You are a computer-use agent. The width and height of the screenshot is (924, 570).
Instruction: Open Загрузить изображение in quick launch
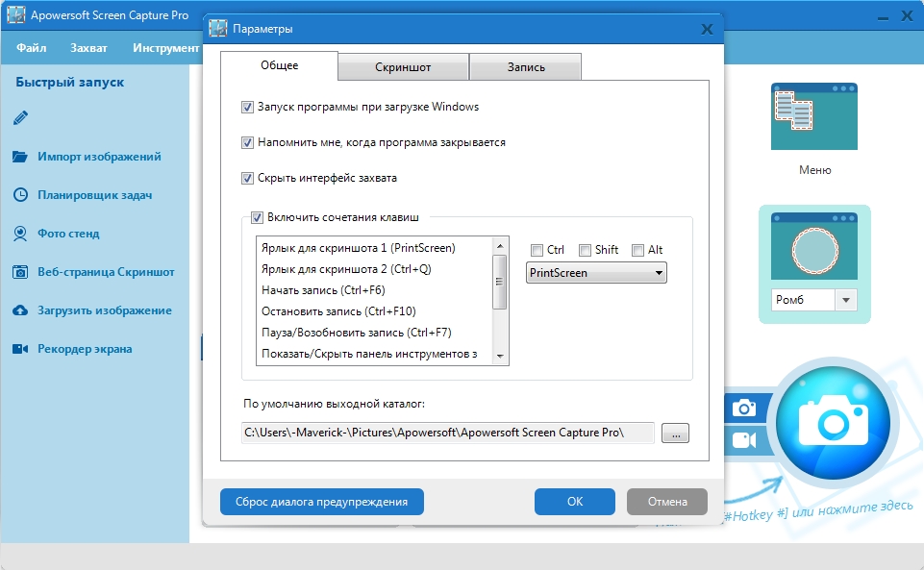point(105,310)
